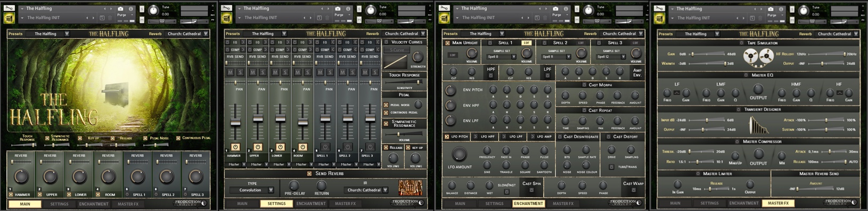Click COMP button on Hammer channel strip

click(235, 49)
